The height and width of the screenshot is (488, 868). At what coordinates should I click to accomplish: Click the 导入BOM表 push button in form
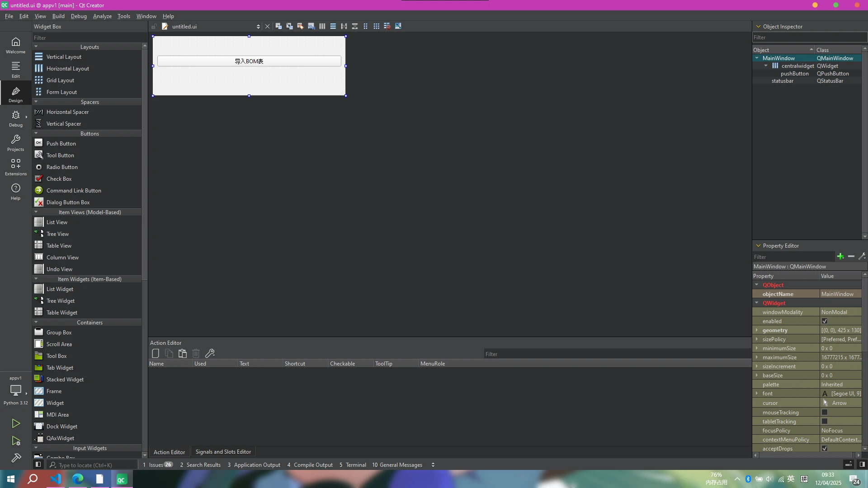point(249,61)
